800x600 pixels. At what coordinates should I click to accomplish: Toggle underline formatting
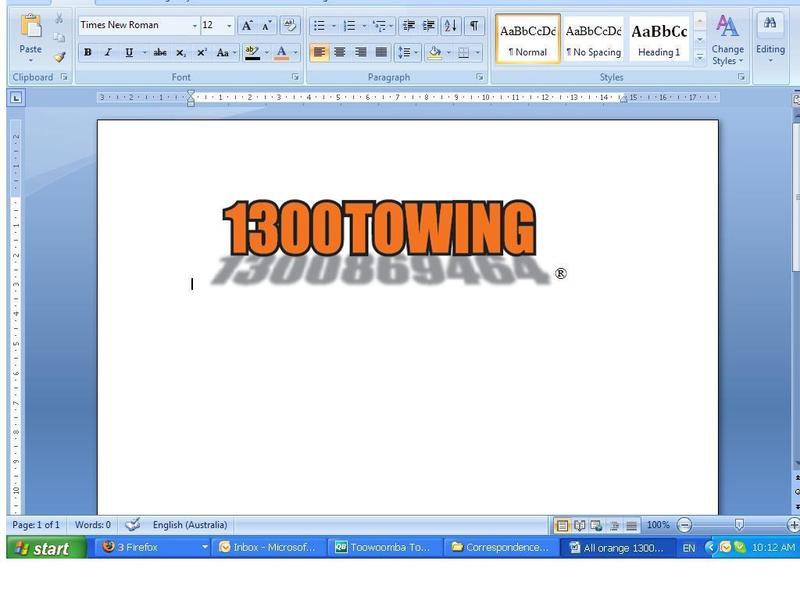[129, 53]
